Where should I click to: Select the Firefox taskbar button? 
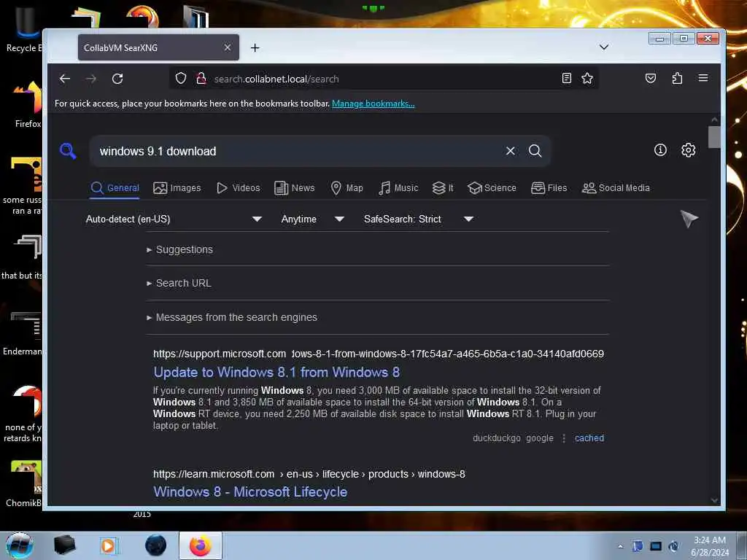[x=201, y=545]
